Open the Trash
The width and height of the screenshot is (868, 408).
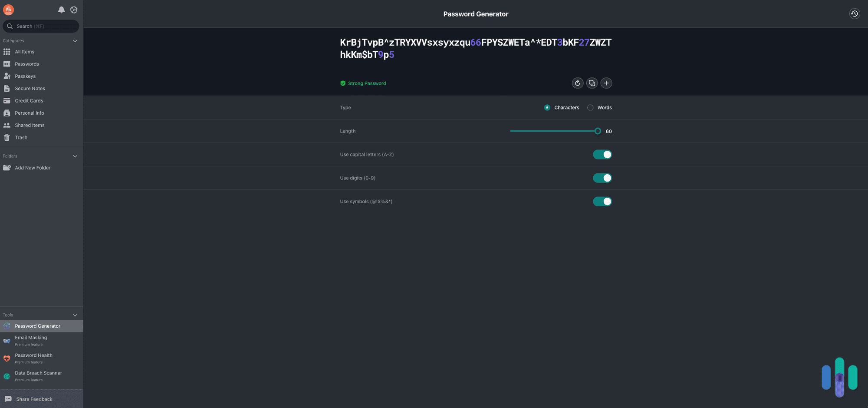(21, 137)
